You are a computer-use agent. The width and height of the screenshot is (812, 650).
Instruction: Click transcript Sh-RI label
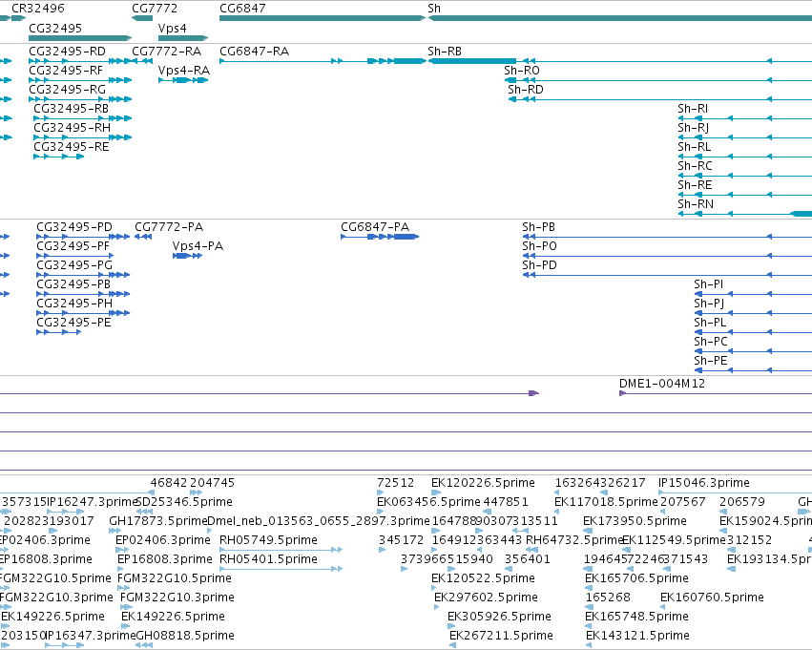[693, 109]
